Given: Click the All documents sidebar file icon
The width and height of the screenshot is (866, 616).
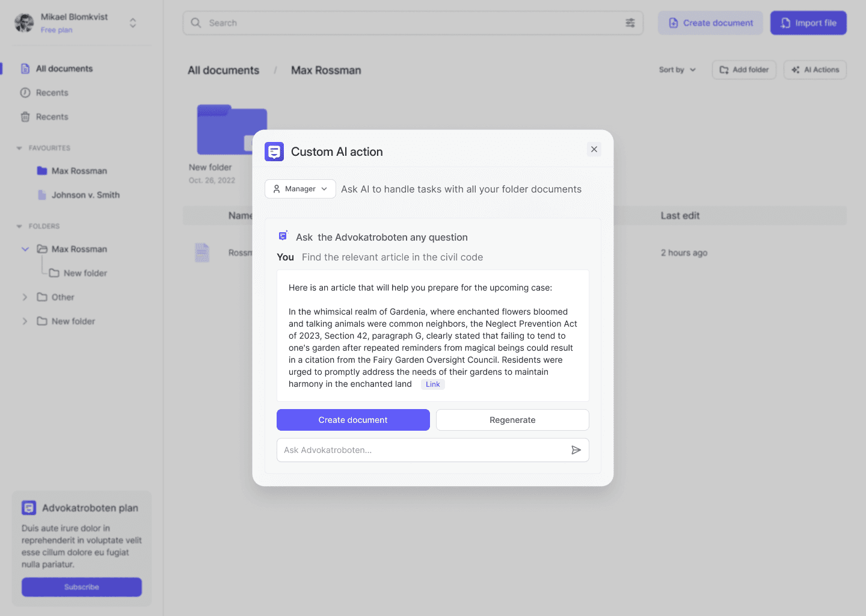Looking at the screenshot, I should coord(25,69).
